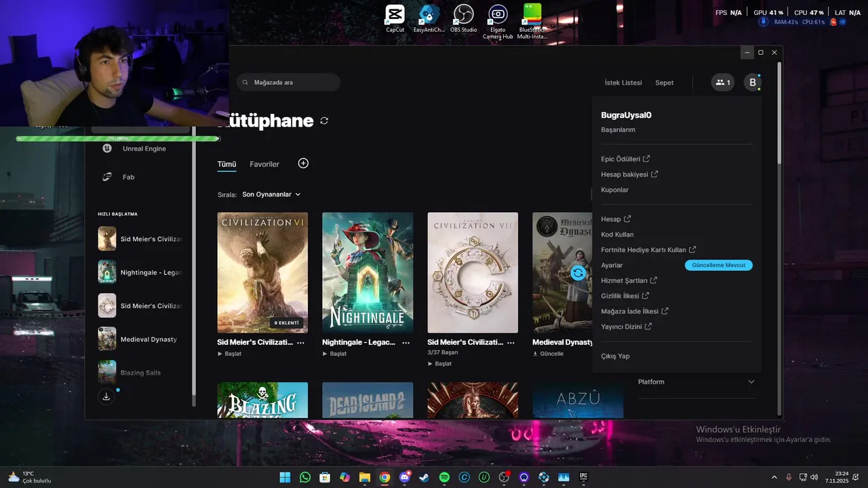Select Fortnite Hediye Kartı Kullan
Image resolution: width=868 pixels, height=488 pixels.
coord(648,249)
